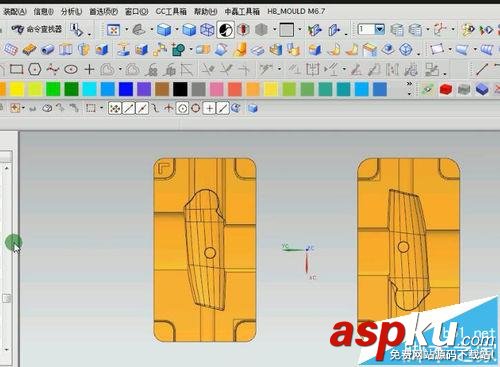This screenshot has width=500, height=367.
Task: Click the diagonal line tool icon
Action: pos(481,70)
